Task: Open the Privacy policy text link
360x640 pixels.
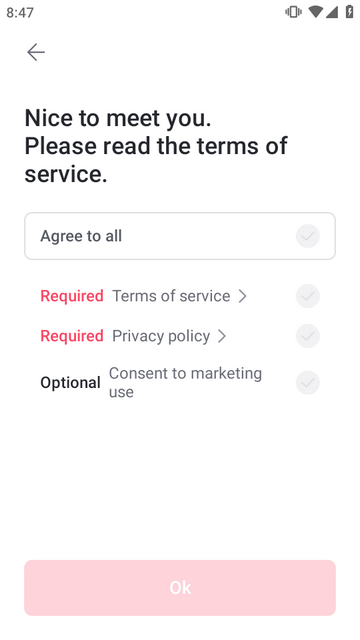Action: coord(161,336)
